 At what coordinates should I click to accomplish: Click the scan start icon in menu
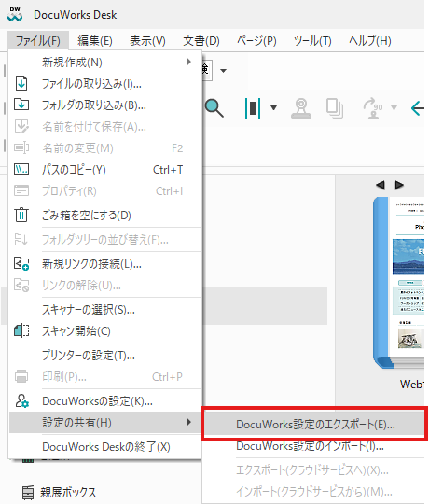[21, 330]
